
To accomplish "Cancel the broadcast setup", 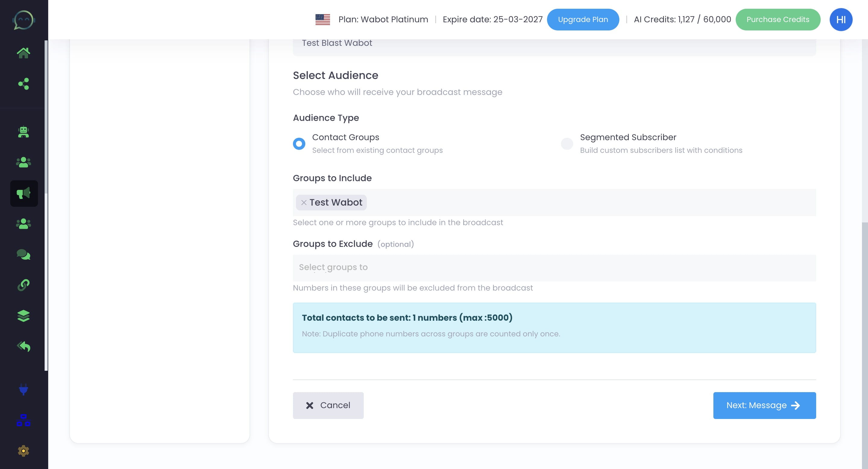I will (x=328, y=405).
